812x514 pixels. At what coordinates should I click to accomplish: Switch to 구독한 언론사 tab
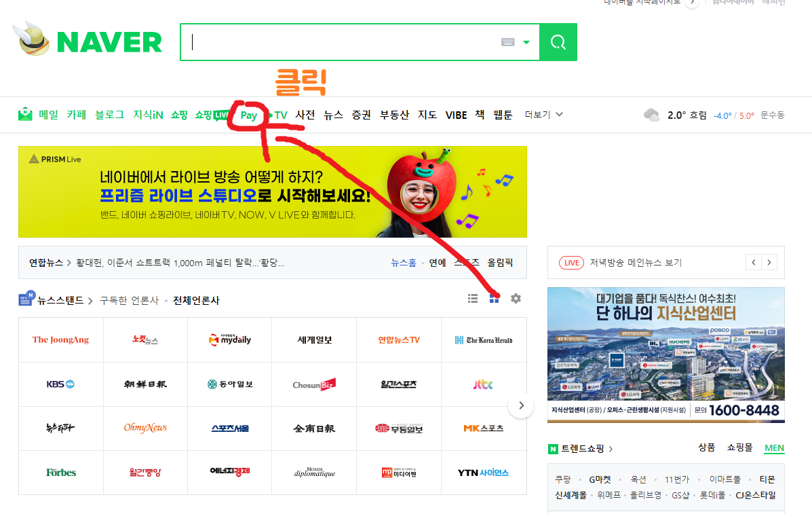[x=129, y=301]
